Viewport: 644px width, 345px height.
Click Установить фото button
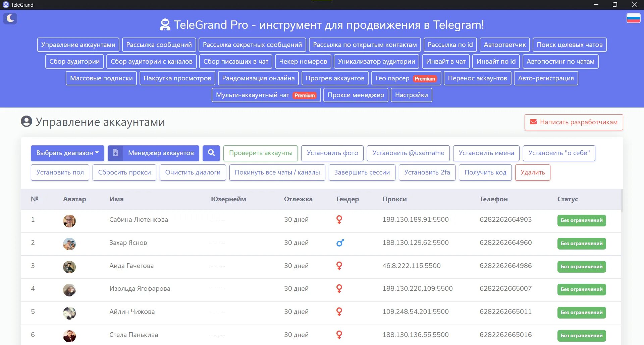click(x=332, y=153)
